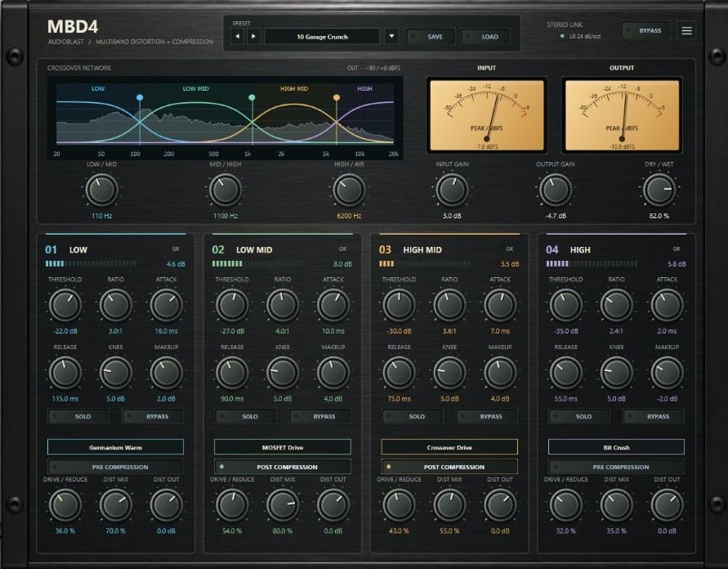Bypass the 04 HIGH band
Viewport: 728px width, 569px height.
coord(654,417)
